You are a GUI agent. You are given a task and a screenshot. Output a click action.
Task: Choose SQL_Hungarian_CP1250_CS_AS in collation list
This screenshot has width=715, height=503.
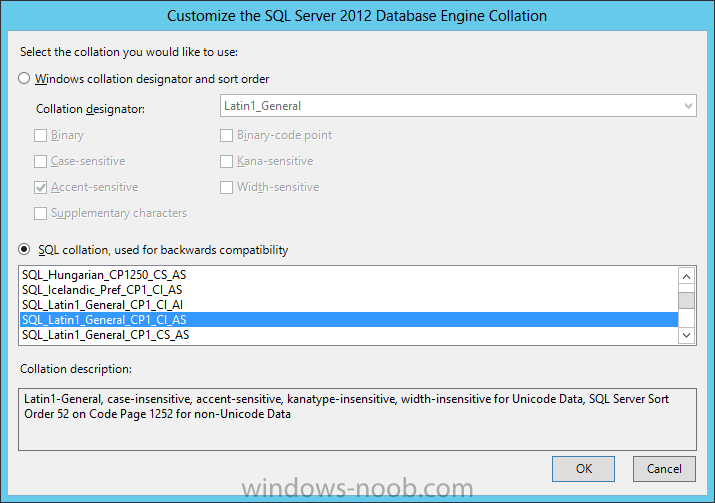(x=349, y=275)
